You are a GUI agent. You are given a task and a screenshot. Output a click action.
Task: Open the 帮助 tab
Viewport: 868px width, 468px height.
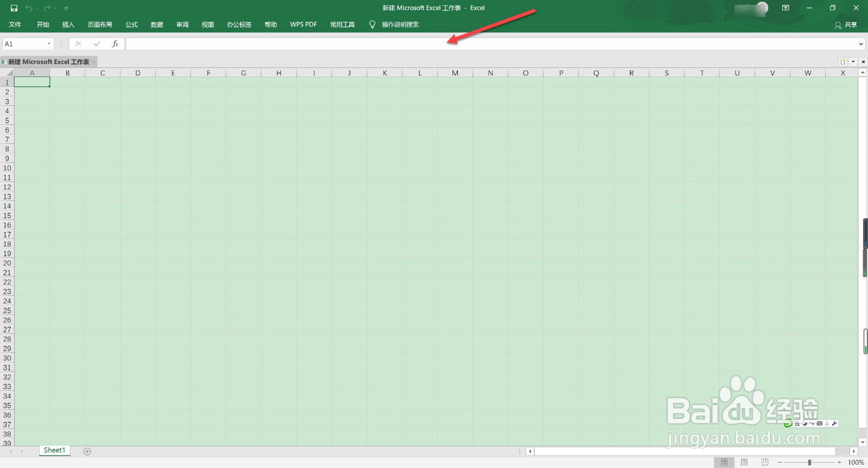tap(271, 24)
